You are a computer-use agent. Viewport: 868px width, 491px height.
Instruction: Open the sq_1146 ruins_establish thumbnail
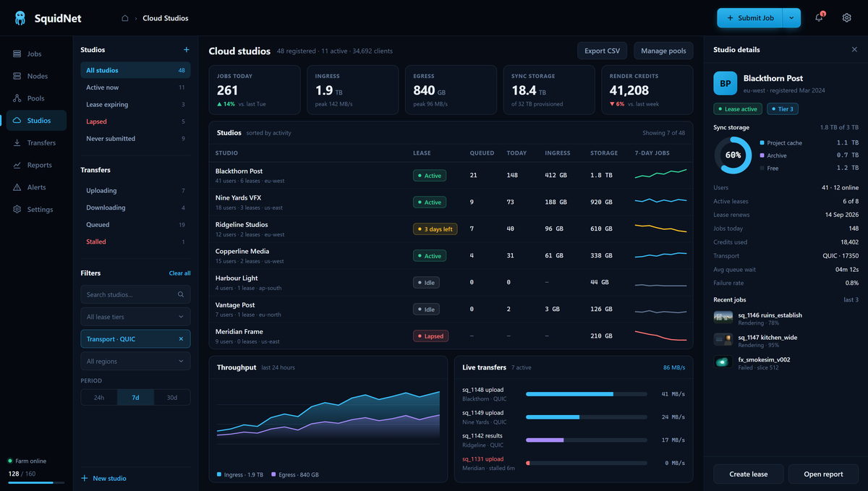(723, 318)
